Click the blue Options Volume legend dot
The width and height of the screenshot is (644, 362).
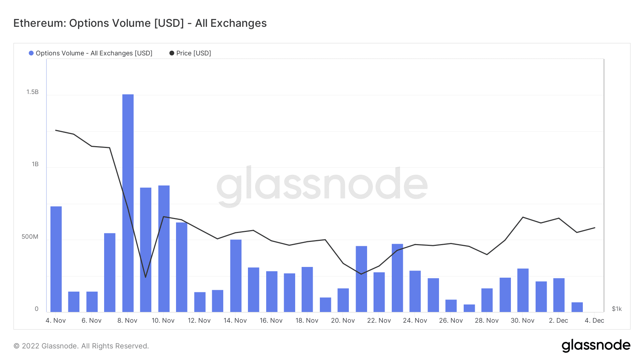pyautogui.click(x=31, y=53)
